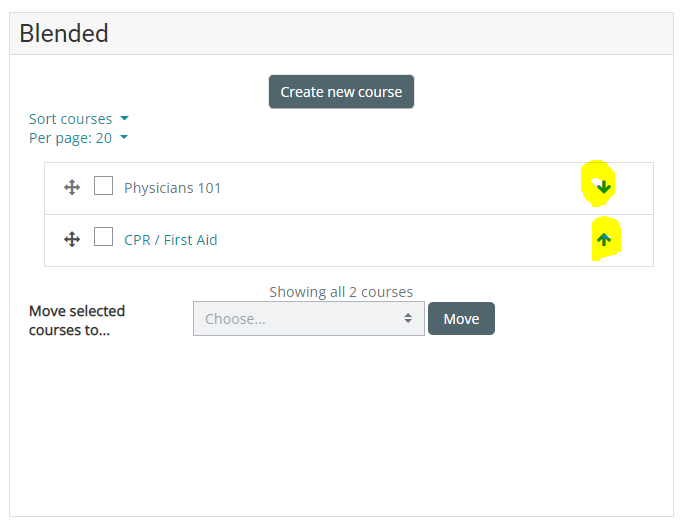Click the caret arrow next to Sort courses
This screenshot has width=686, height=526.
124,119
